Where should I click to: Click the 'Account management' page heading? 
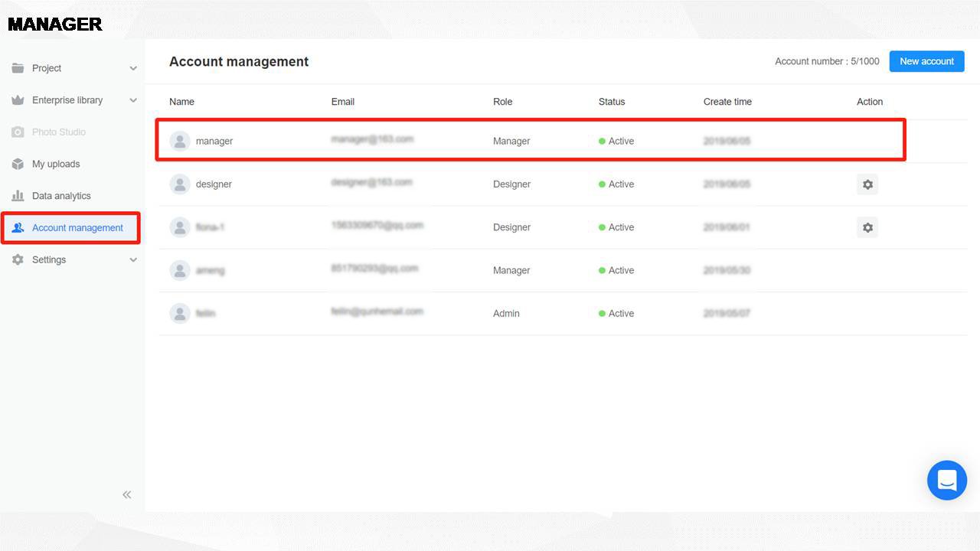239,61
